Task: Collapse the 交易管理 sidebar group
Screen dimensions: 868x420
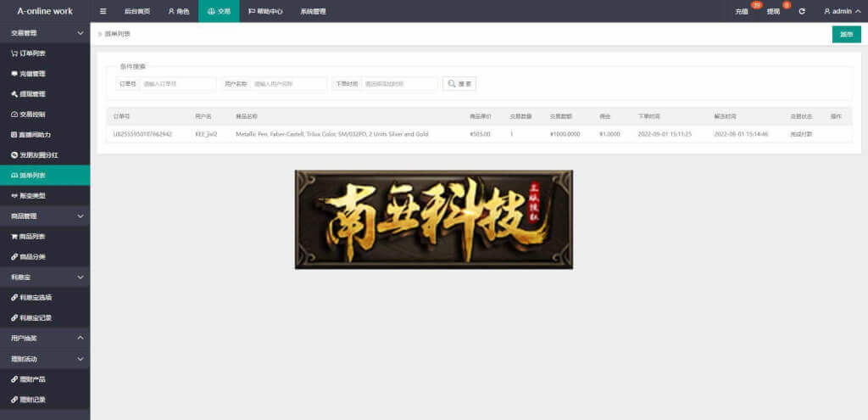Action: coord(45,33)
